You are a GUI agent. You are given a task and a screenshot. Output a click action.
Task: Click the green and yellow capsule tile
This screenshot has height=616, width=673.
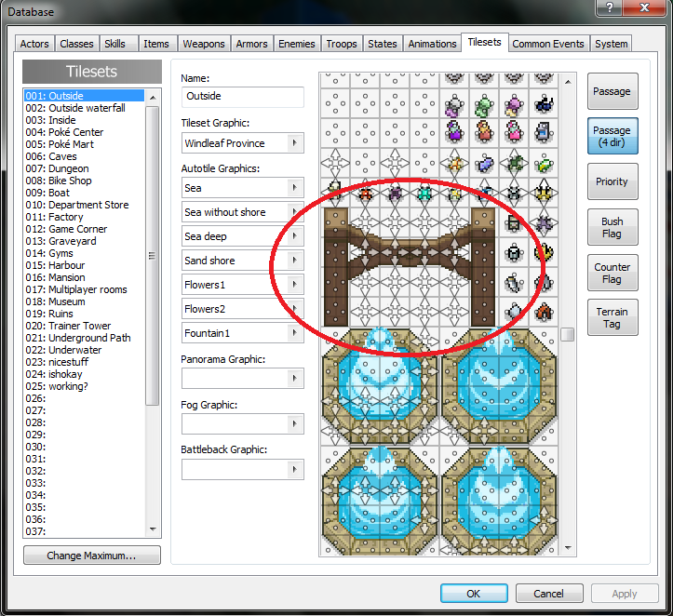pyautogui.click(x=544, y=163)
